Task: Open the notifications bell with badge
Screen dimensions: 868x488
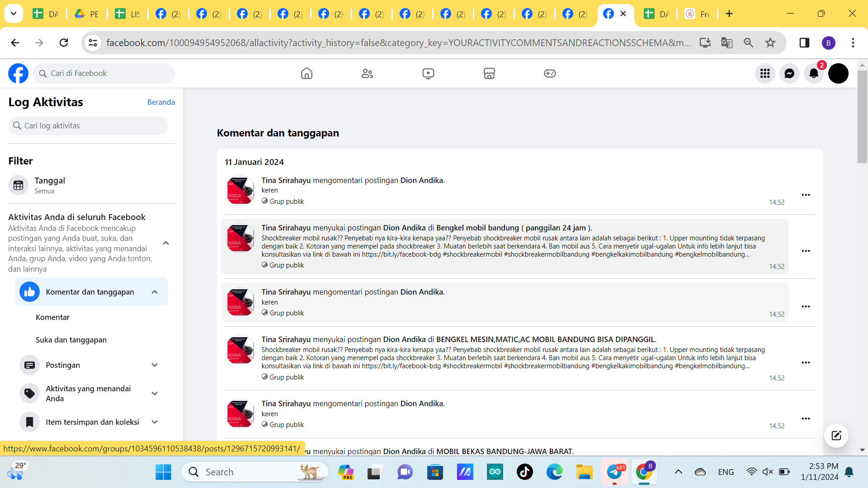Action: pyautogui.click(x=814, y=73)
